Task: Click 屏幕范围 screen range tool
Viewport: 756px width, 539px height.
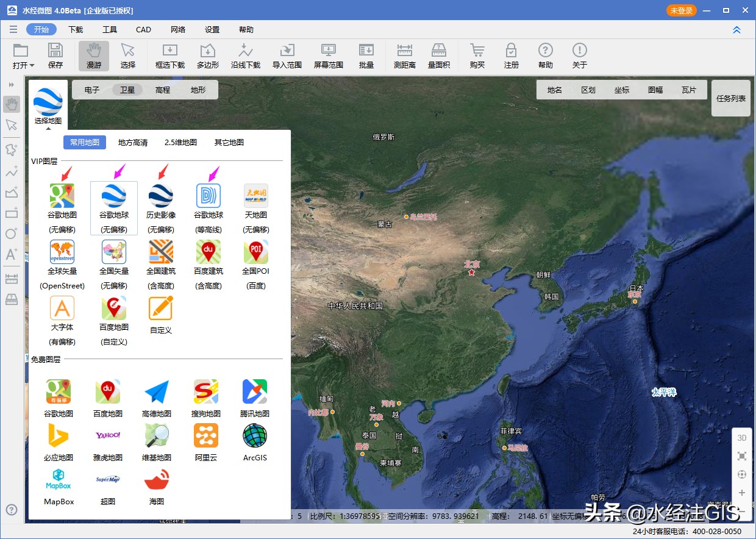Action: pyautogui.click(x=329, y=56)
